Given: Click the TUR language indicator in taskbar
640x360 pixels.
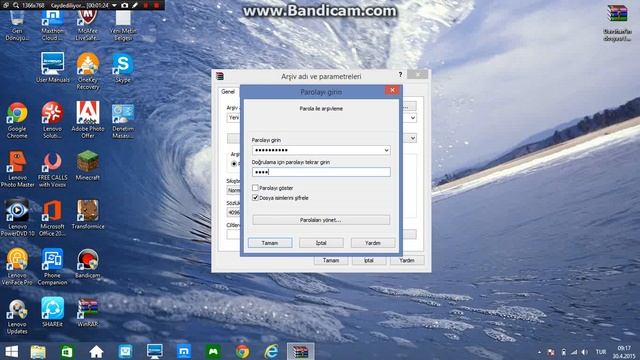Looking at the screenshot, I should click(600, 352).
